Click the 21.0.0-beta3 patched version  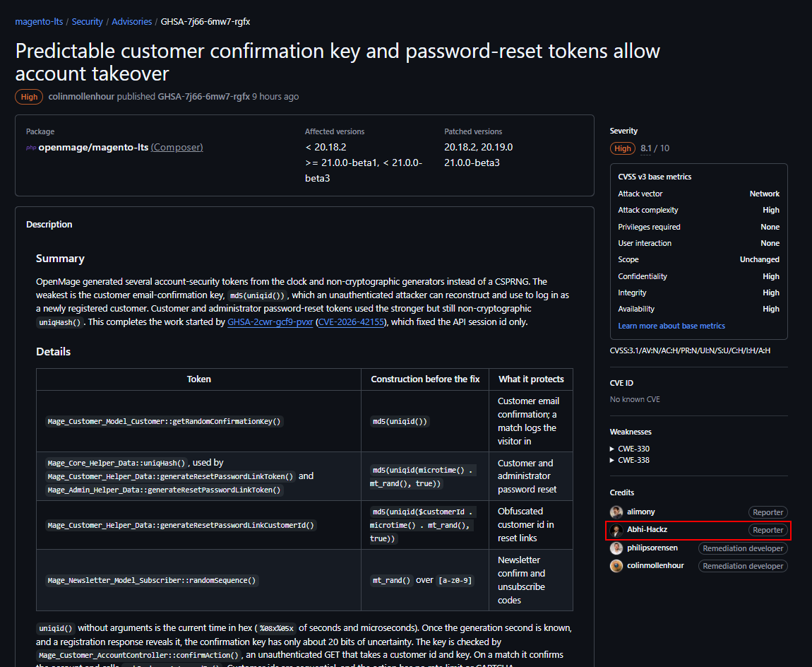(472, 163)
